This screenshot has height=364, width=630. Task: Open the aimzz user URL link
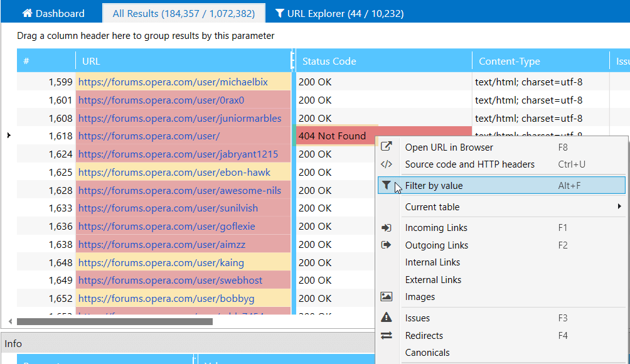tap(161, 244)
